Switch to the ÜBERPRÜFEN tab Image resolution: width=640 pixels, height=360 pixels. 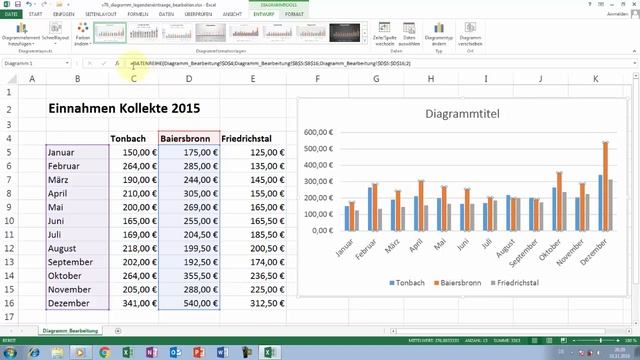click(198, 14)
